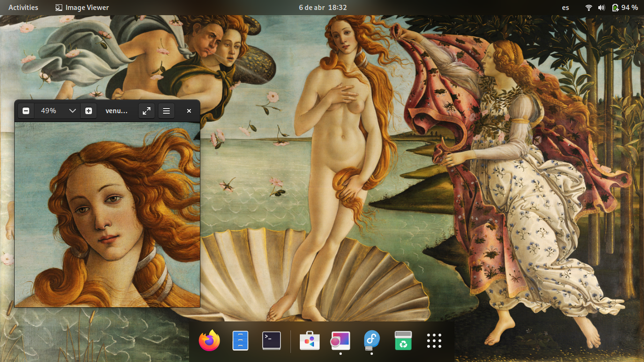The width and height of the screenshot is (644, 362).
Task: Open the Fedora installer dock icon
Action: pyautogui.click(x=372, y=341)
